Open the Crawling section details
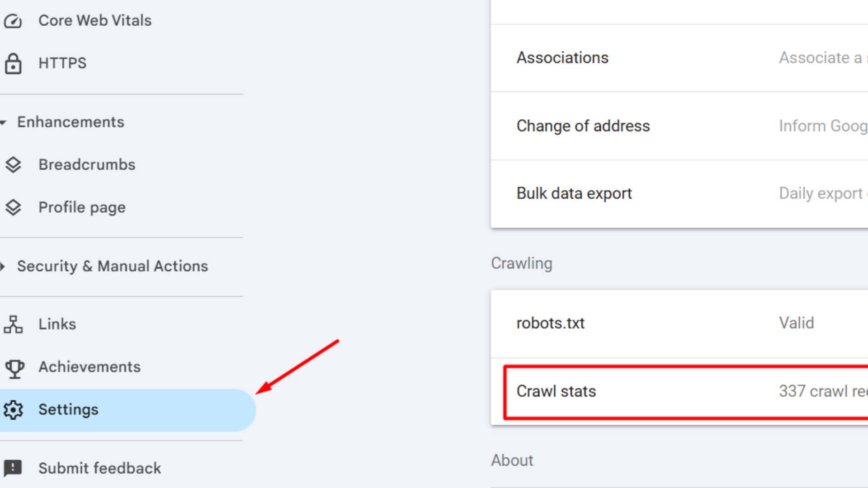This screenshot has height=488, width=868. [x=521, y=263]
